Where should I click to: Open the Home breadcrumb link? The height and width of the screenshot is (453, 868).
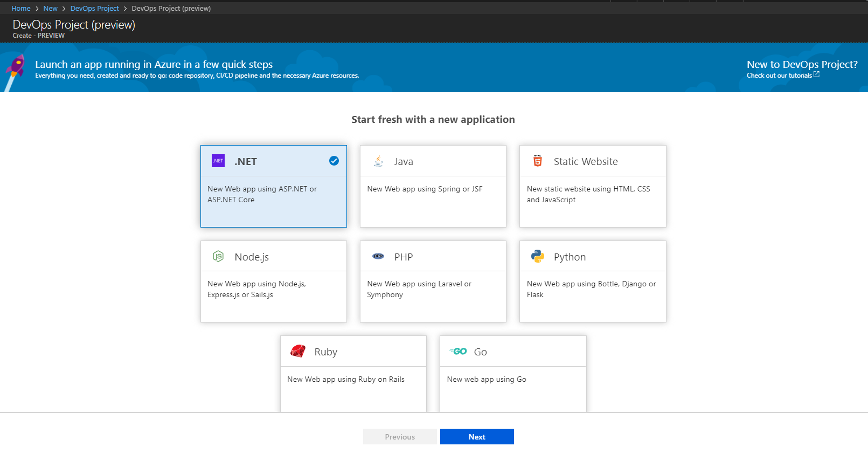click(x=21, y=8)
